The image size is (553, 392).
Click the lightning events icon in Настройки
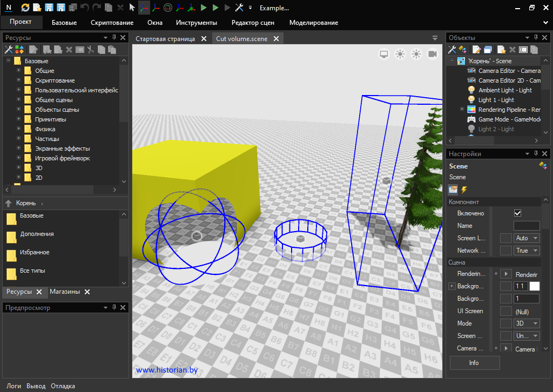click(464, 190)
